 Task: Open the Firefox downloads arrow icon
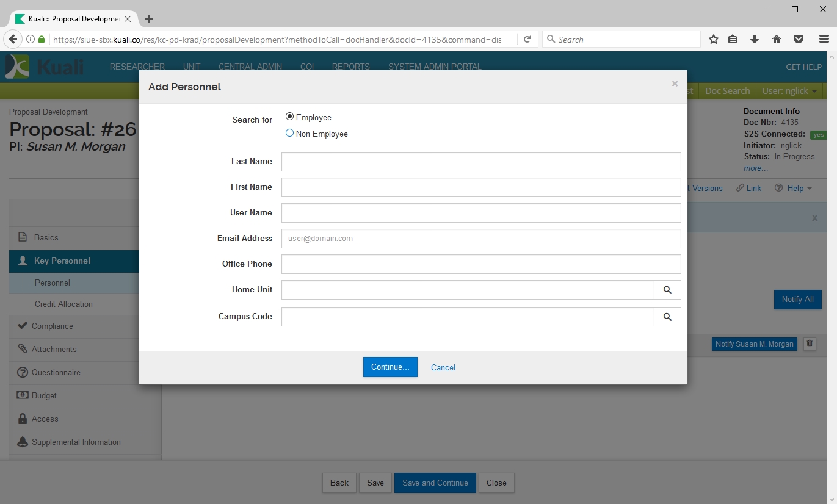tap(755, 40)
